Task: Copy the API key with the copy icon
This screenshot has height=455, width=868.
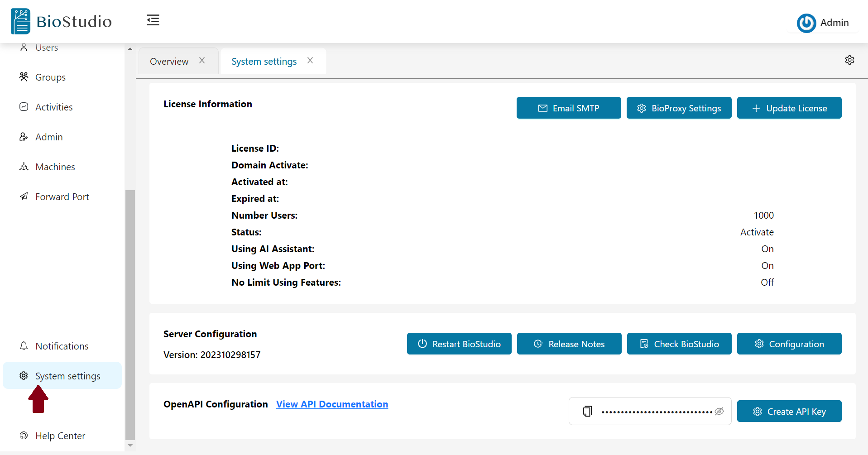Action: pos(587,411)
